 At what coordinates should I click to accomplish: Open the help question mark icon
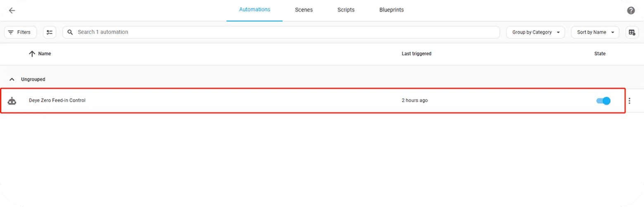(631, 11)
